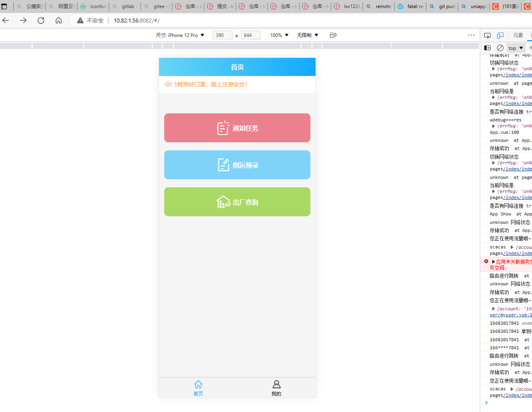
Task: Click the App Show console log line
Action: coord(506,214)
